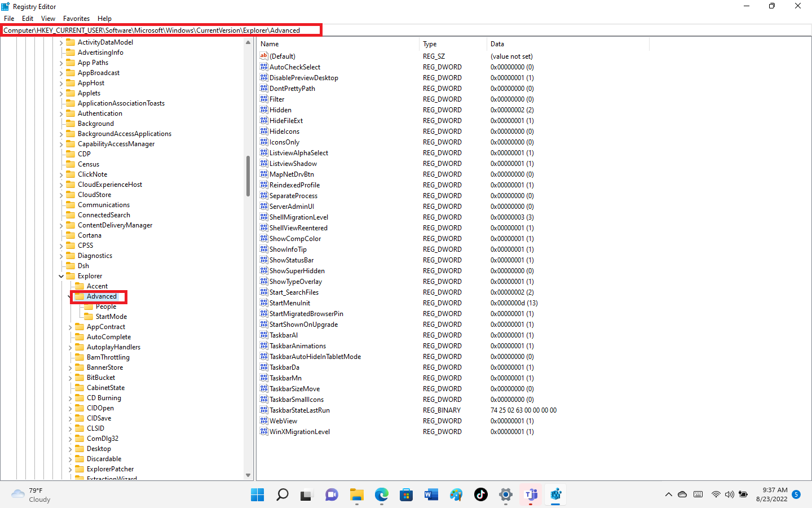The image size is (812, 508).
Task: Select the People subkey
Action: [106, 306]
